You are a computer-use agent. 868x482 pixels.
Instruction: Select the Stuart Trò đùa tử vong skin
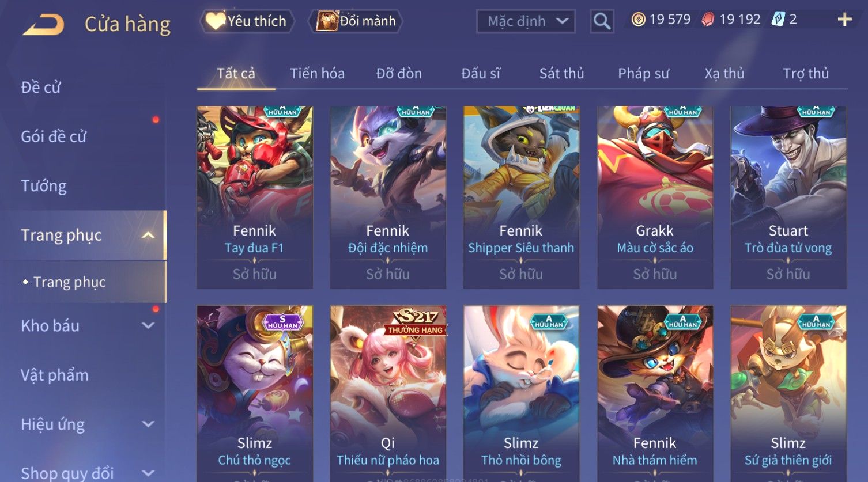(x=788, y=197)
